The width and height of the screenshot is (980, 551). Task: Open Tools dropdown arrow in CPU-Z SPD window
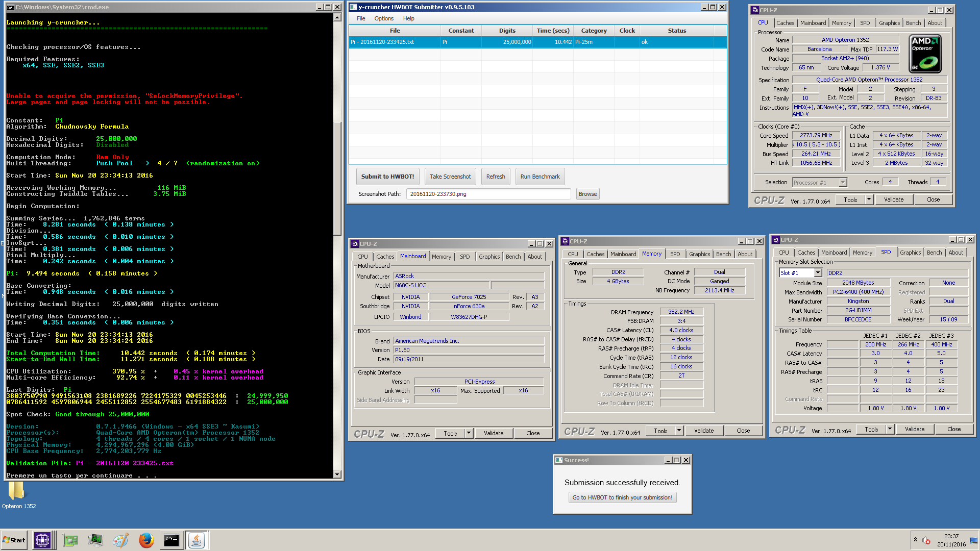890,429
